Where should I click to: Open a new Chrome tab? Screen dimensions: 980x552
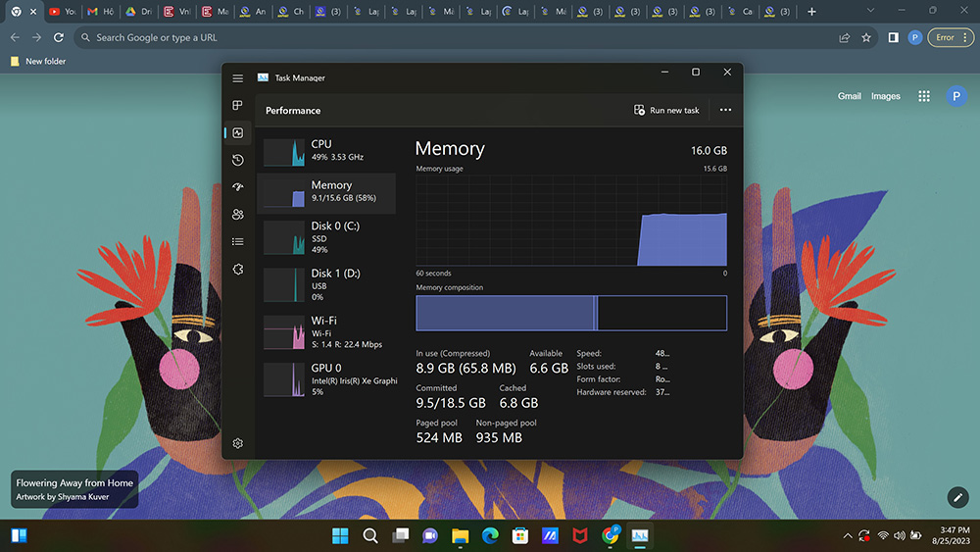click(811, 11)
